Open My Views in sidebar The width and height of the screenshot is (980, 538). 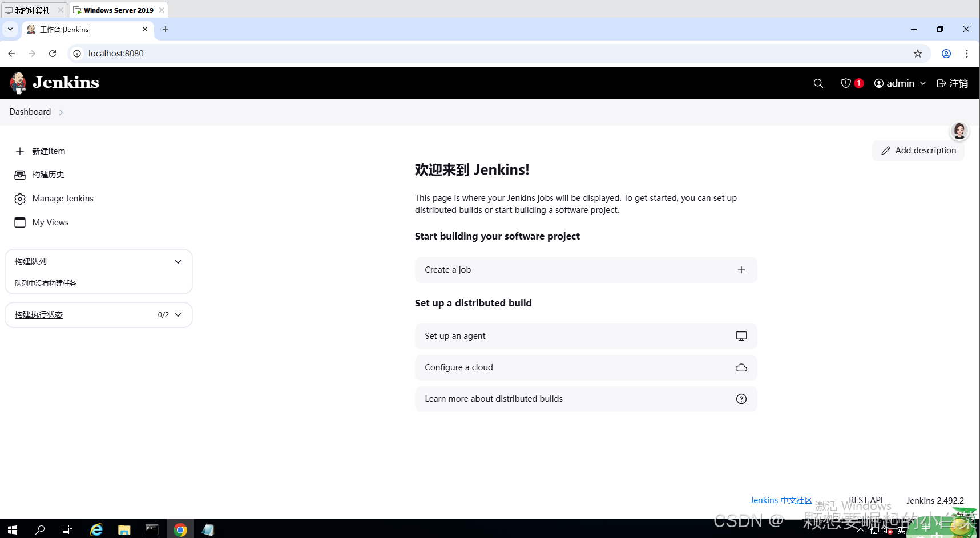[50, 223]
